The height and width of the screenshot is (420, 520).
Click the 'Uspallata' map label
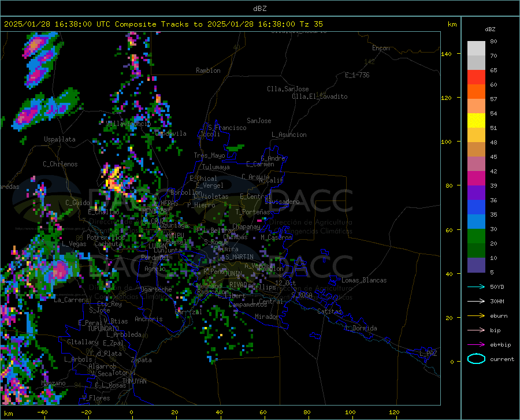[60, 139]
